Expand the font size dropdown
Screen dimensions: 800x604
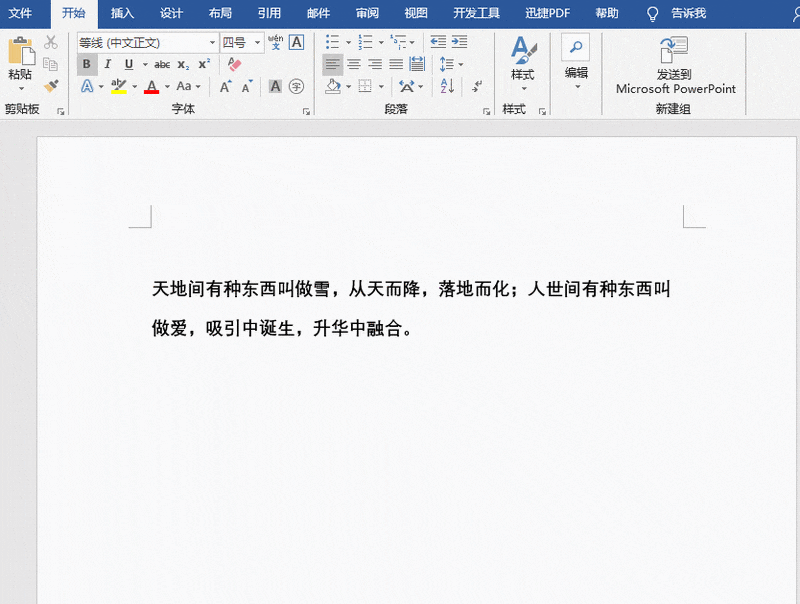(x=258, y=44)
